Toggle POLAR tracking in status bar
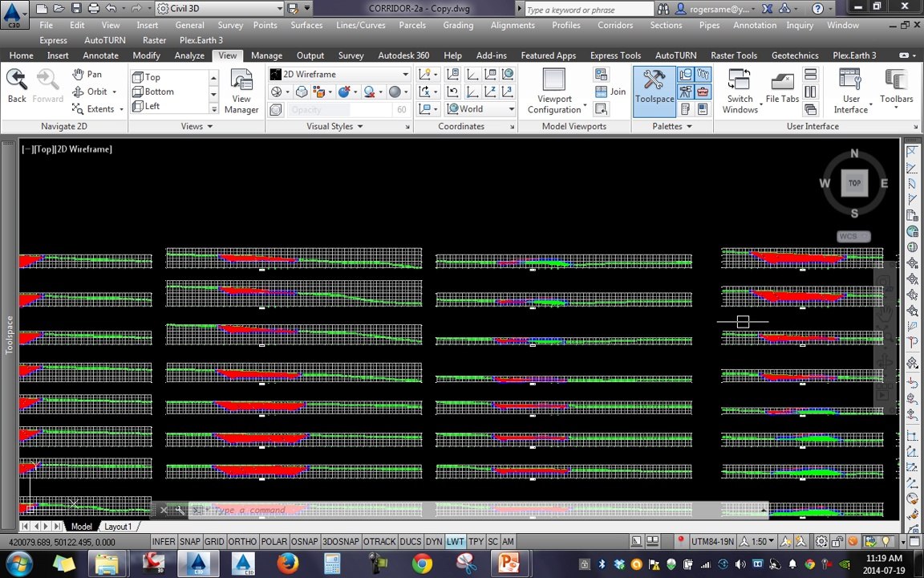Image resolution: width=924 pixels, height=578 pixels. point(274,541)
